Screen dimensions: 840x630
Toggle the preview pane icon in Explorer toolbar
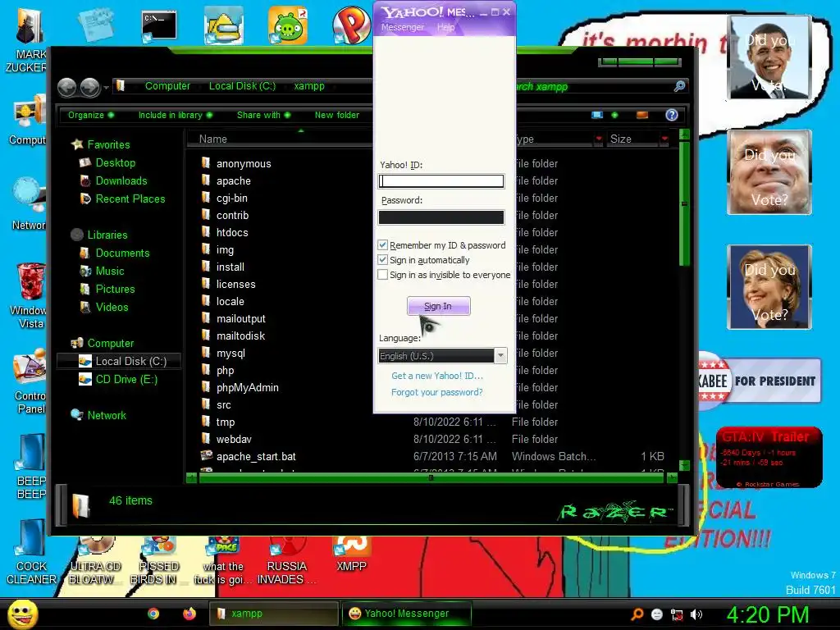[641, 115]
